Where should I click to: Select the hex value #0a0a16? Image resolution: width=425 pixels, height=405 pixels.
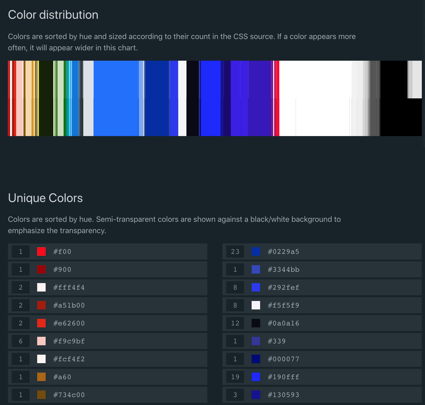284,323
